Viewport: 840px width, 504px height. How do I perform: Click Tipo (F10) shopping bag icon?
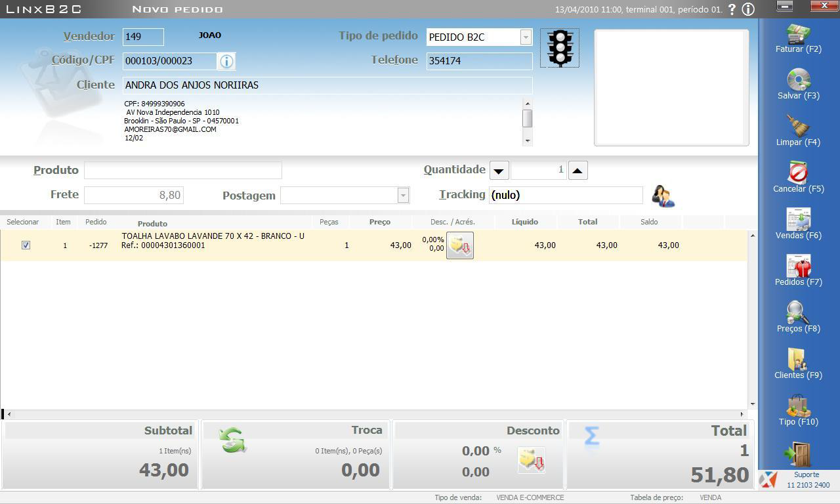click(x=798, y=406)
